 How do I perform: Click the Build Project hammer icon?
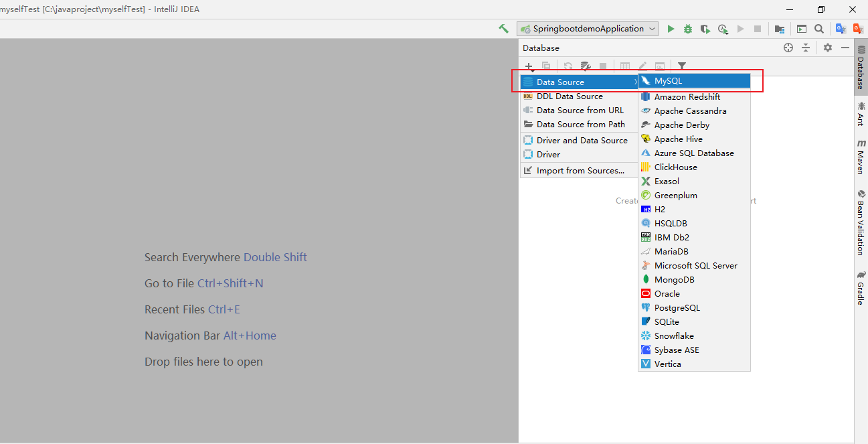point(503,29)
